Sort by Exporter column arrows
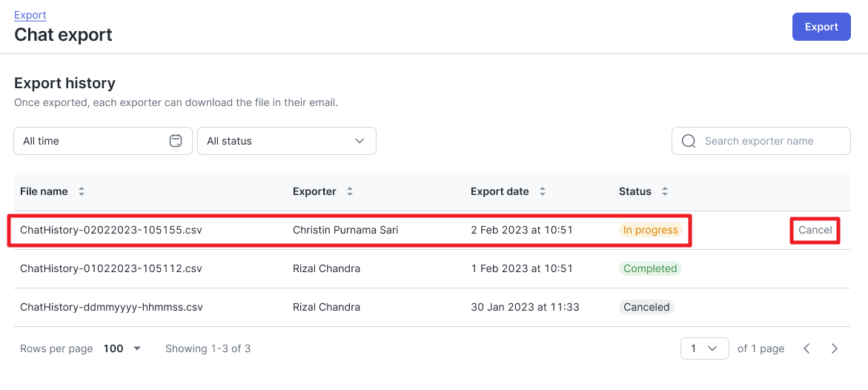The height and width of the screenshot is (390, 868). (x=349, y=192)
